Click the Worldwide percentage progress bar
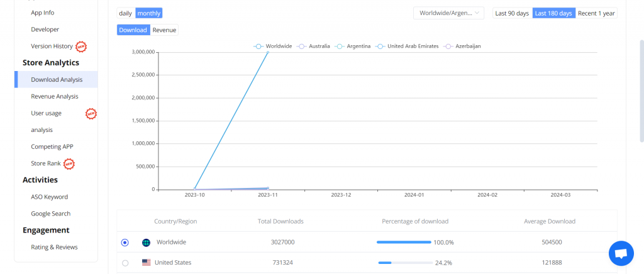Viewport: 644px width, 274px height. [x=404, y=243]
